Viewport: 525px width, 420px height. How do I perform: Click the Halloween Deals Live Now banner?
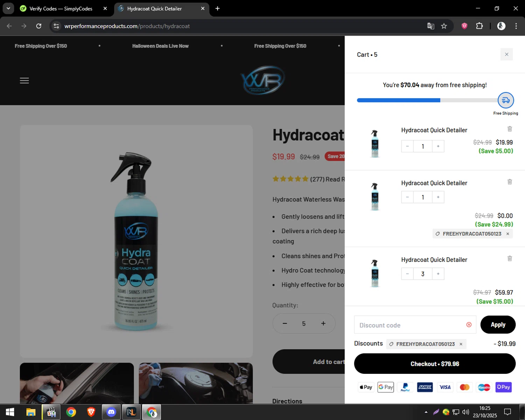point(160,46)
